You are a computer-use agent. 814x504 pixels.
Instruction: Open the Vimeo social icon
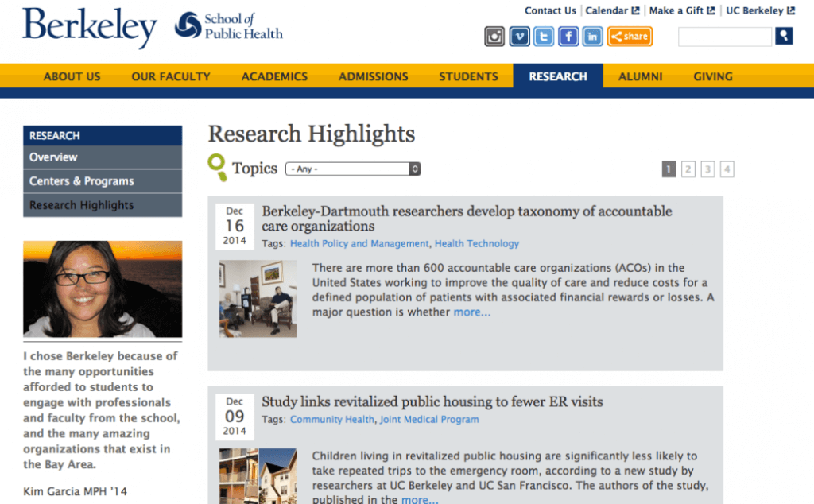tap(519, 37)
